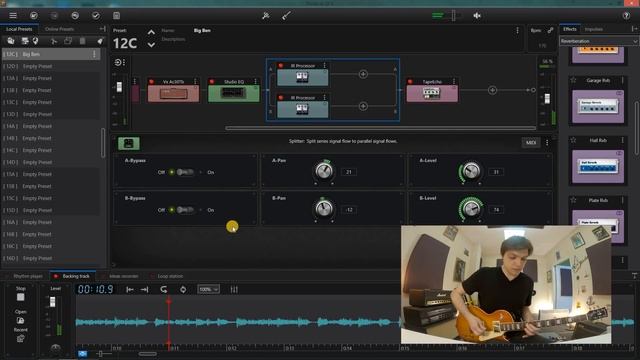Screen dimensions: 640x360
Task: Select the 14A Empty Preset row
Action: (50, 126)
